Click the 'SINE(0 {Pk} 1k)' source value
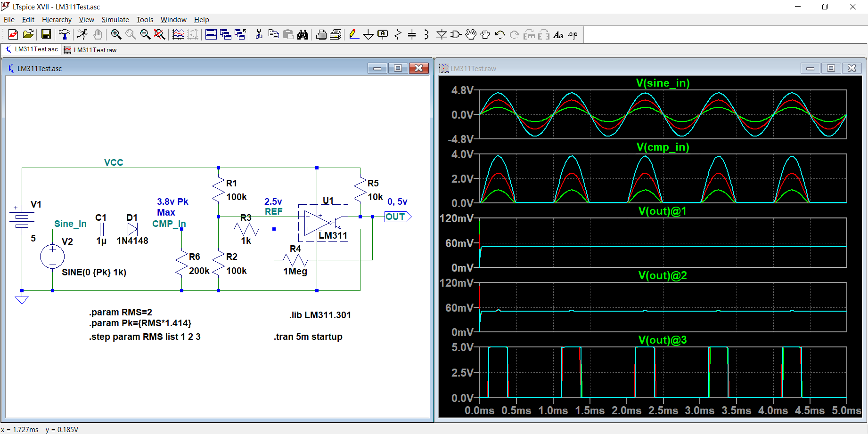 94,272
